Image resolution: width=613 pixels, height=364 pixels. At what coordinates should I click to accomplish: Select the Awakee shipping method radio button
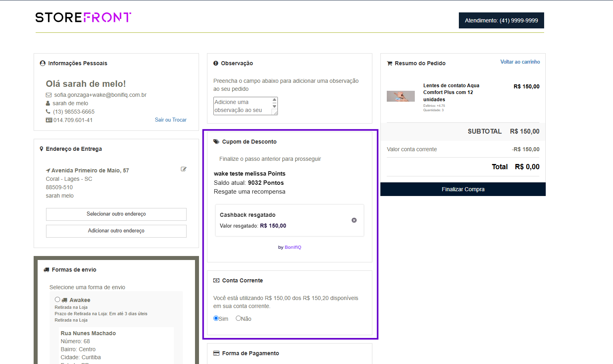click(57, 299)
